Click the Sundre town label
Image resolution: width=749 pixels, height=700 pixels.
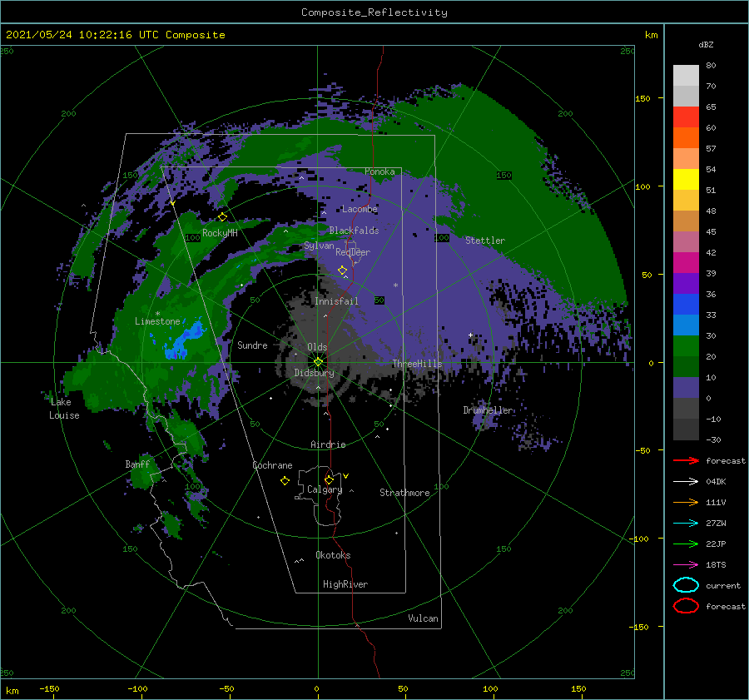click(x=252, y=345)
